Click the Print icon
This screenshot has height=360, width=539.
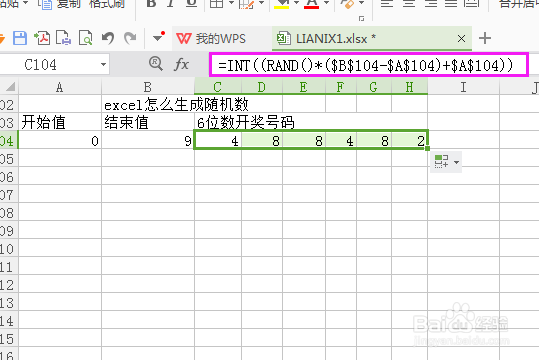point(64,38)
